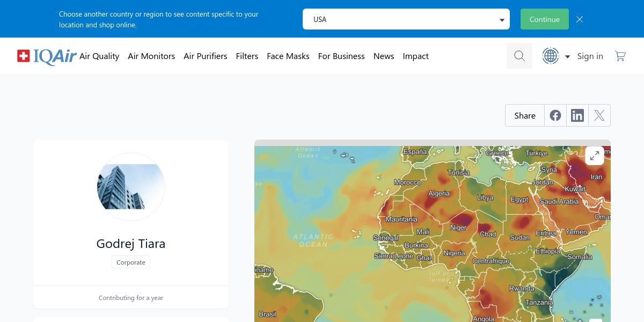Click the Share button
This screenshot has width=644, height=322.
(525, 115)
